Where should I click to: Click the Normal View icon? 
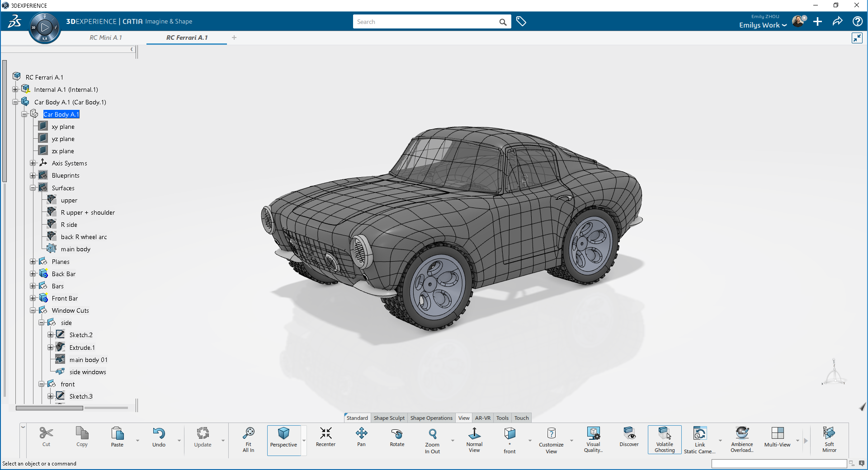[474, 439]
